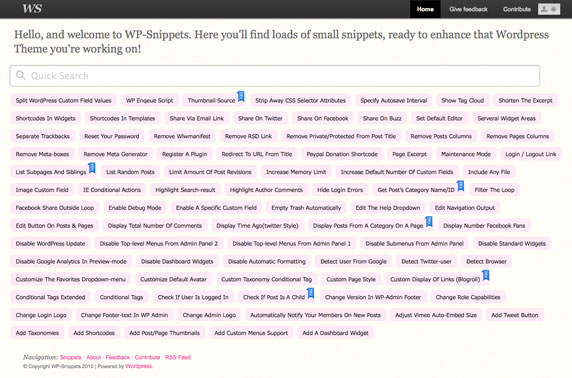Select Custom Page Style tag
Screen dimensions: 572x378
point(351,279)
